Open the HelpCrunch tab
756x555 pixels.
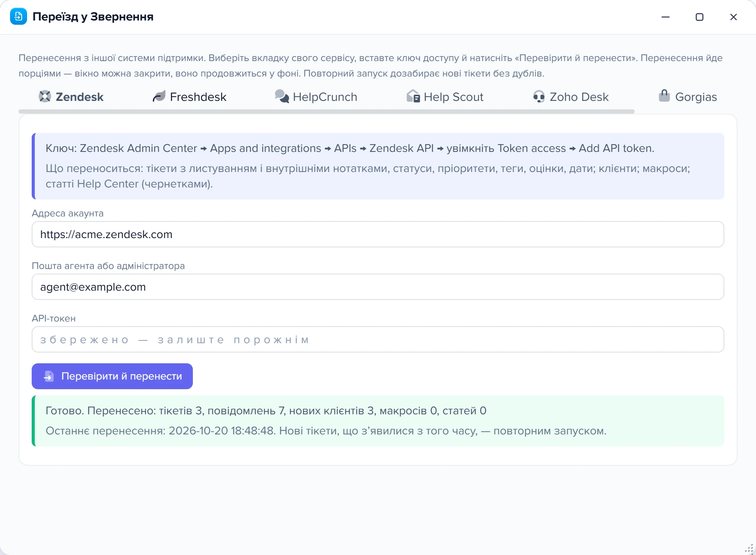coord(316,97)
